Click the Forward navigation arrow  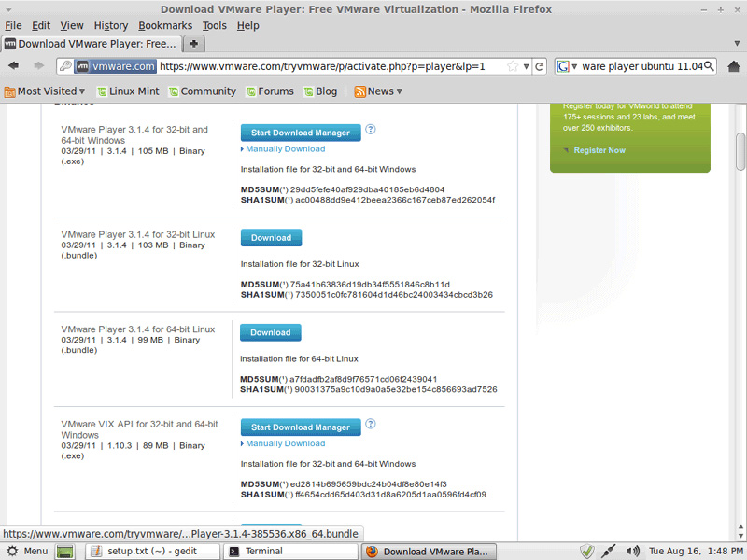point(39,65)
